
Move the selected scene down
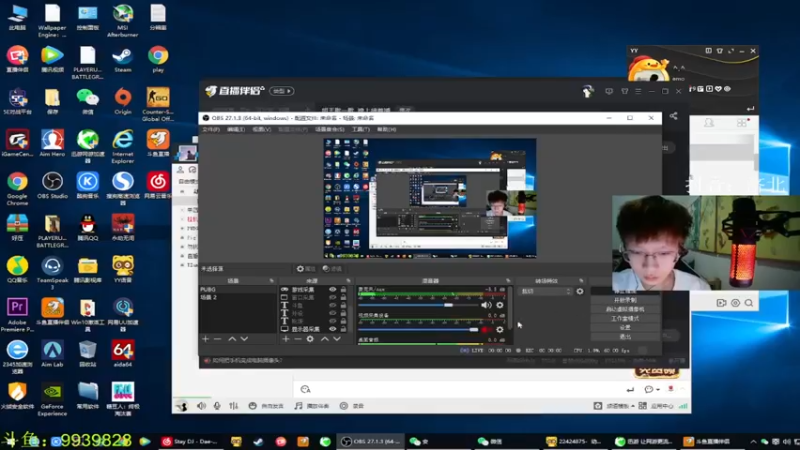coord(244,339)
